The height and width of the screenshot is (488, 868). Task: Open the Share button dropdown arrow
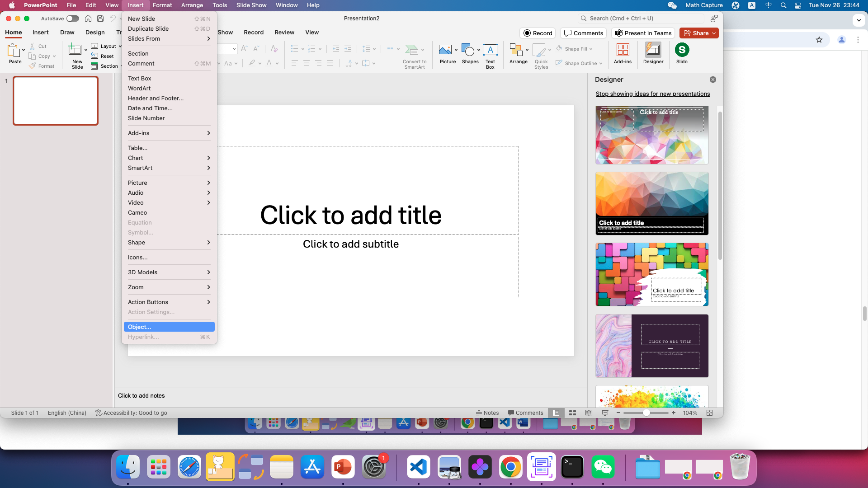pyautogui.click(x=714, y=33)
